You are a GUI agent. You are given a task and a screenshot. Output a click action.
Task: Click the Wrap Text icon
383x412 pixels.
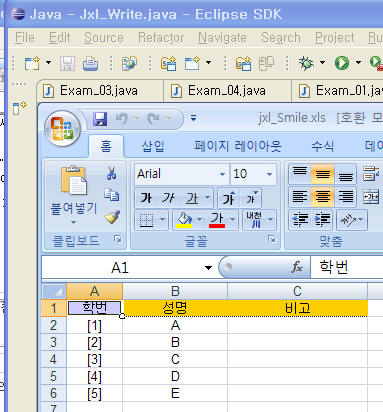point(371,174)
